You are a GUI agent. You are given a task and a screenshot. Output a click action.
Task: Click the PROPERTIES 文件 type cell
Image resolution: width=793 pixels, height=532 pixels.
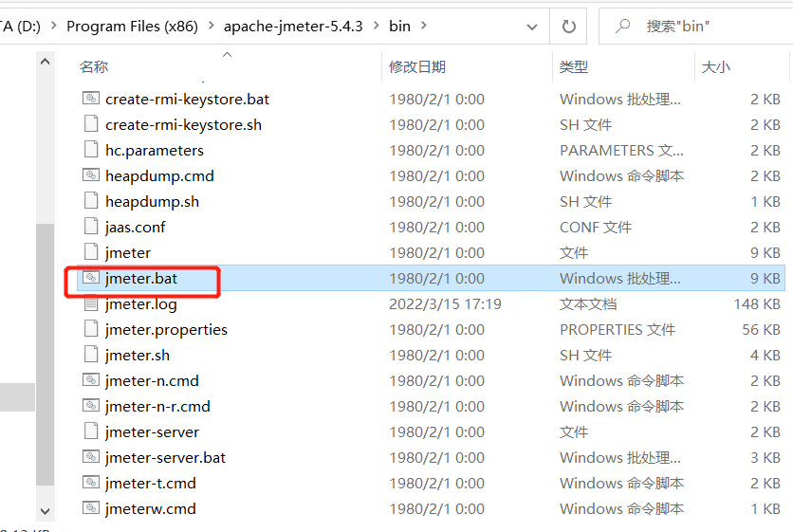pos(618,330)
